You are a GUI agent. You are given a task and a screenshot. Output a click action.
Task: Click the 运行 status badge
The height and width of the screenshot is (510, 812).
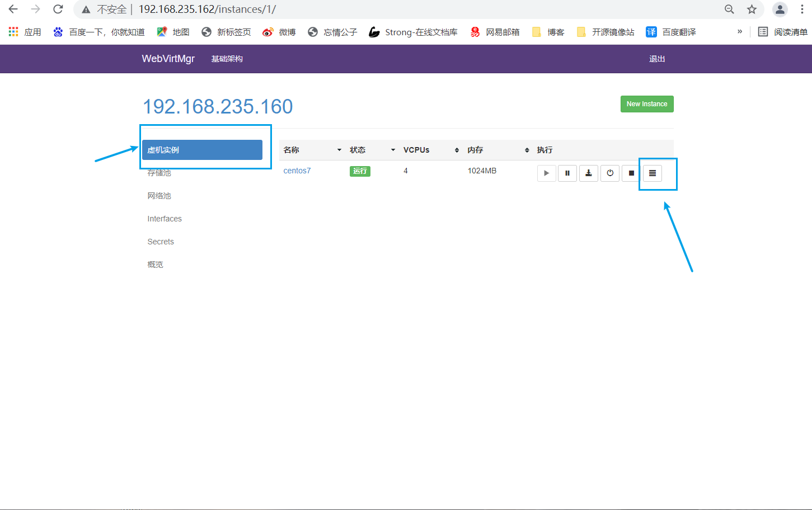coord(360,171)
